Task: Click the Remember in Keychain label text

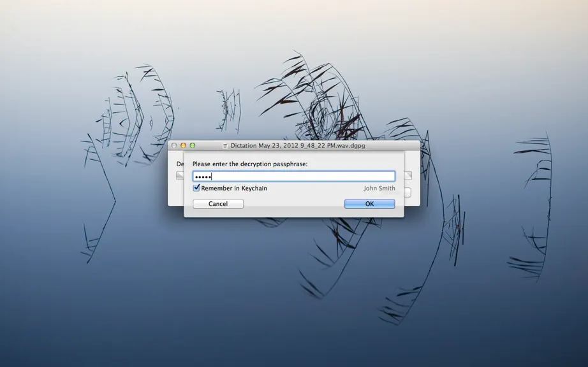Action: 234,189
